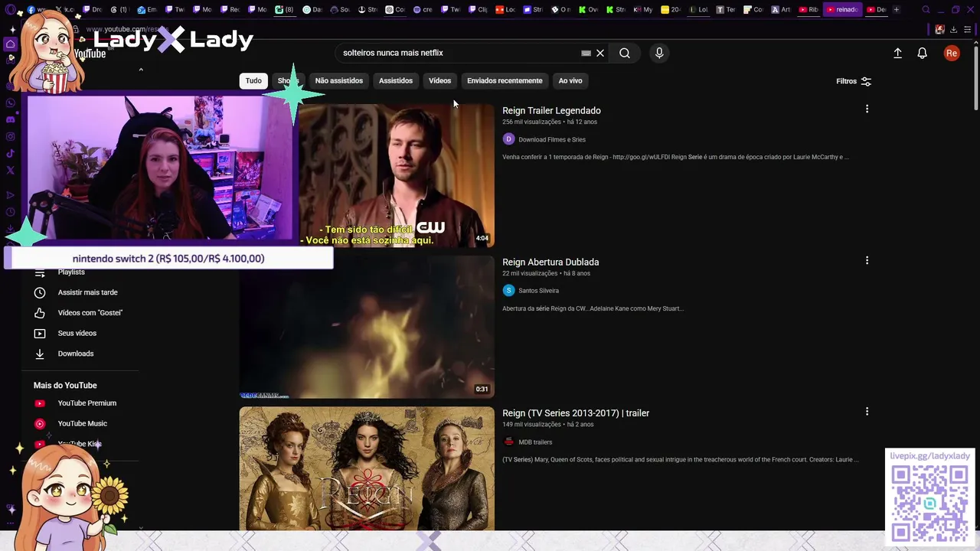
Task: Switch to the "reinado" browser tab
Action: pyautogui.click(x=842, y=10)
